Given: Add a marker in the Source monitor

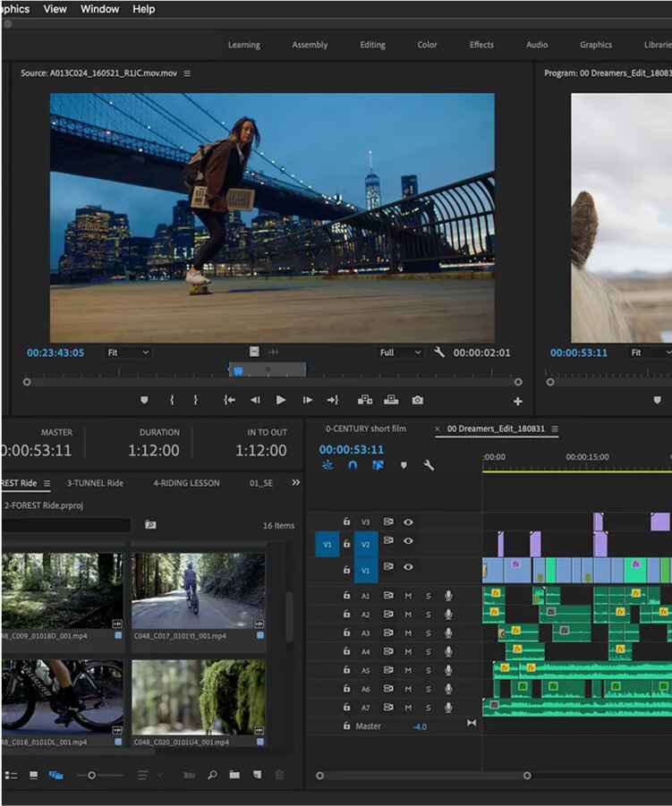Looking at the screenshot, I should point(144,400).
